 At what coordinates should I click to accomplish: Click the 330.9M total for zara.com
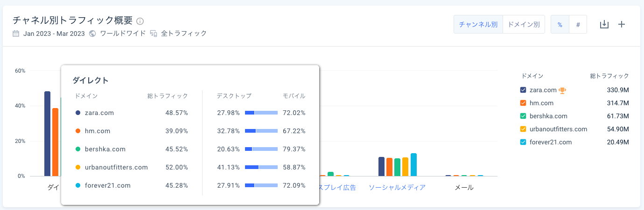[617, 90]
